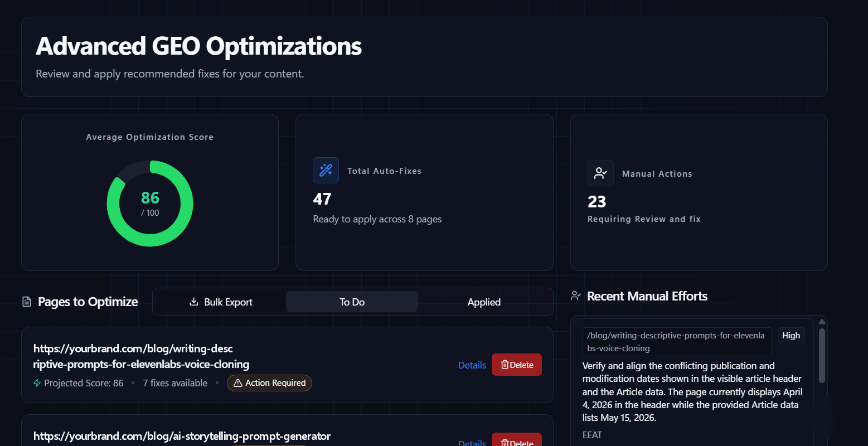The width and height of the screenshot is (868, 446).
Task: Open Details for ai-storytelling-prompt-generator page
Action: (x=472, y=443)
